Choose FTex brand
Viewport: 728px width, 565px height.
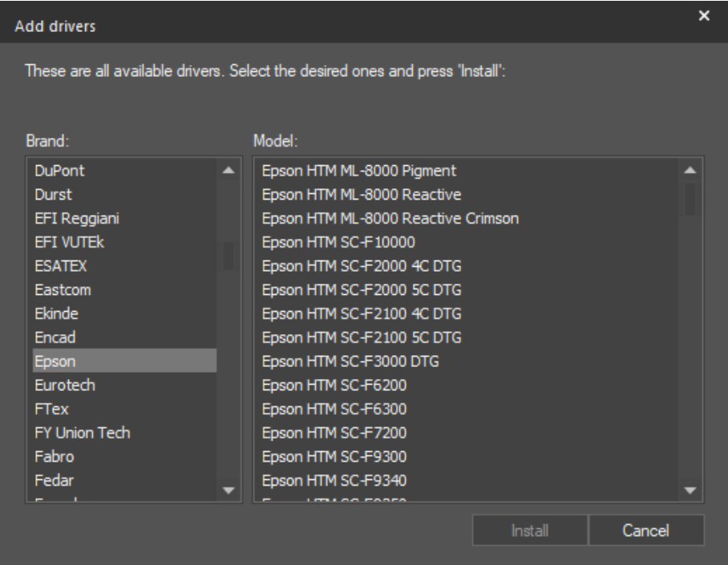pyautogui.click(x=124, y=409)
